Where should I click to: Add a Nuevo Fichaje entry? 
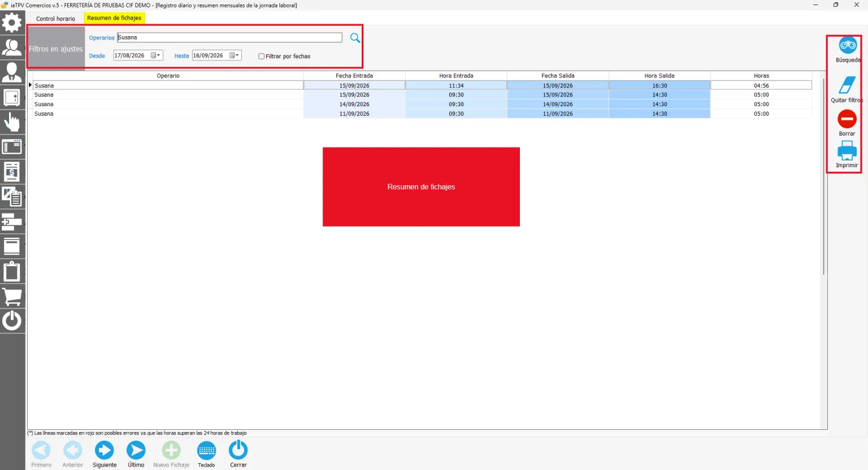pyautogui.click(x=171, y=455)
